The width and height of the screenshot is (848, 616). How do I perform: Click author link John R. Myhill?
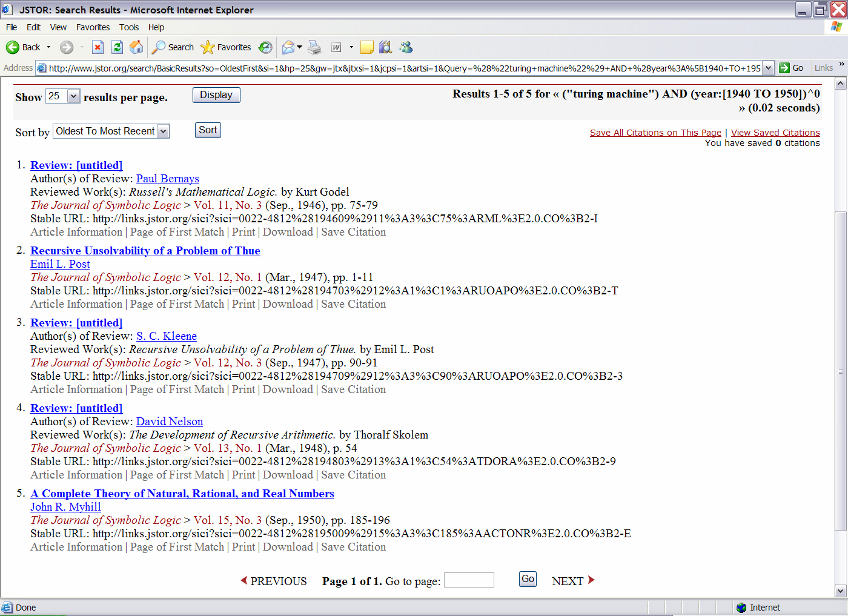point(65,507)
